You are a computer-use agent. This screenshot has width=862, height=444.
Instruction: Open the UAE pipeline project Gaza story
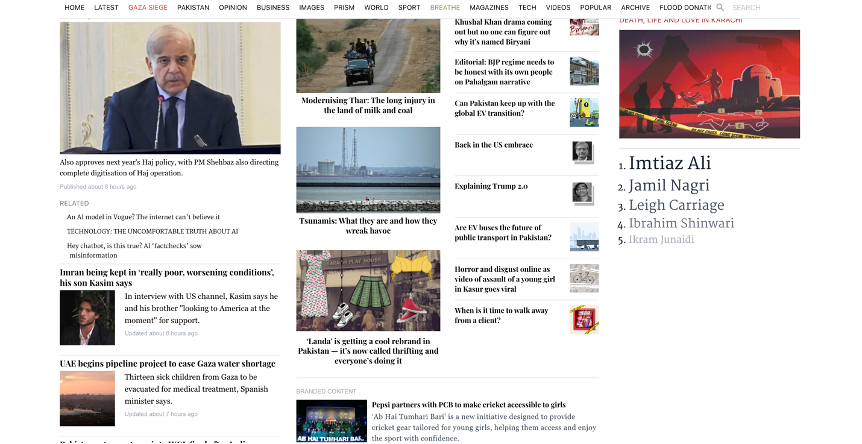coord(167,363)
